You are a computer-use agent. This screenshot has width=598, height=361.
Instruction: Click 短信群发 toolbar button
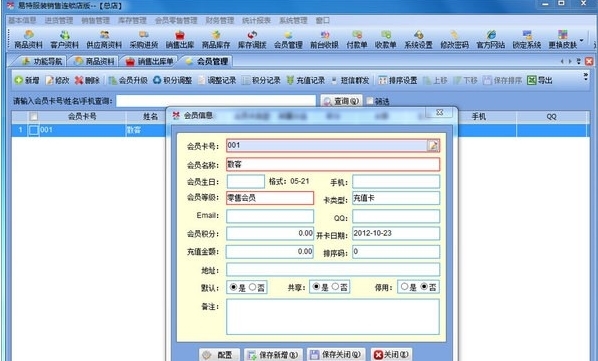coord(350,80)
